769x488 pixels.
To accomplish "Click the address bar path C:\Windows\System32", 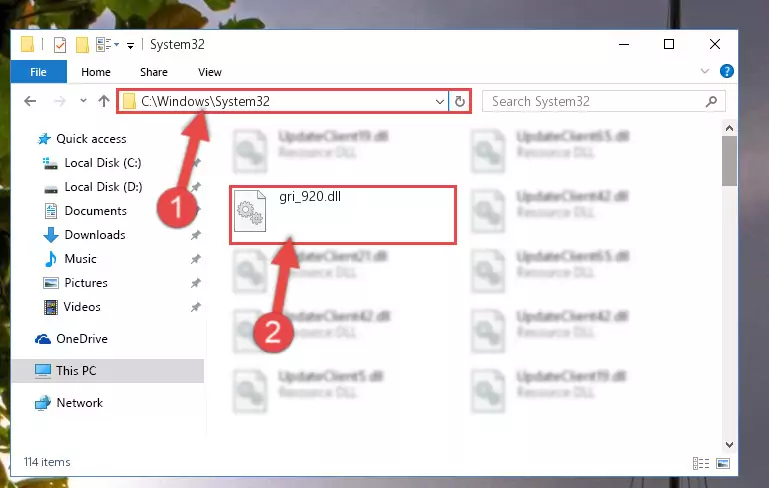I will coord(205,102).
